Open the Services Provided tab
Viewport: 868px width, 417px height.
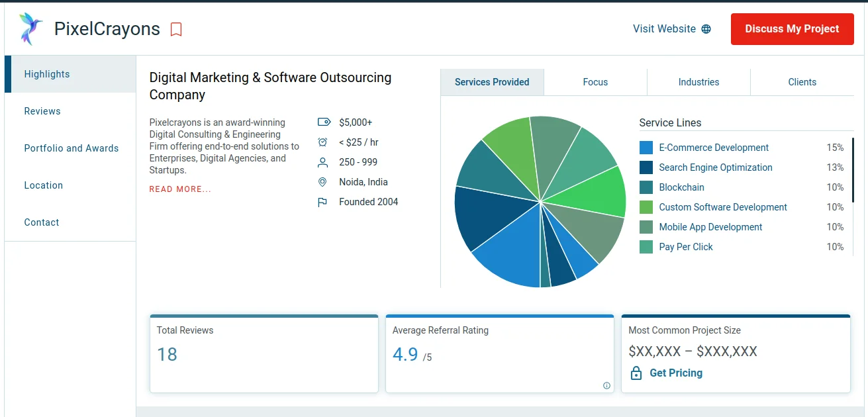coord(492,82)
